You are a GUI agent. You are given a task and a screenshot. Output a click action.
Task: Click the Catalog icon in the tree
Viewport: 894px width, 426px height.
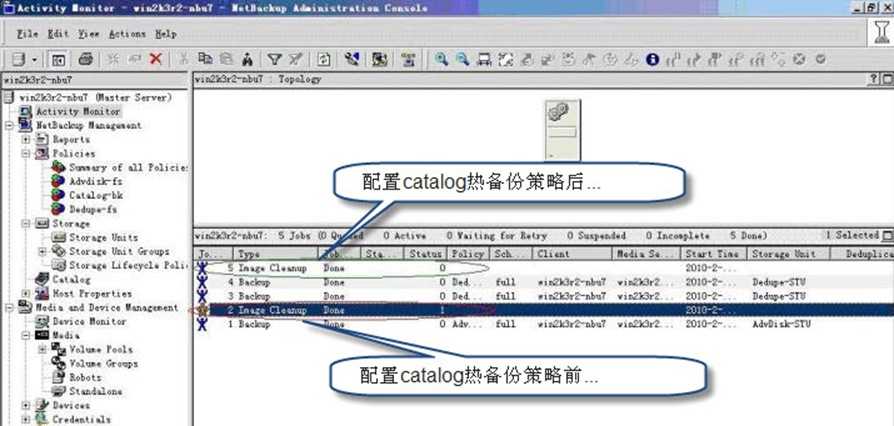(42, 279)
